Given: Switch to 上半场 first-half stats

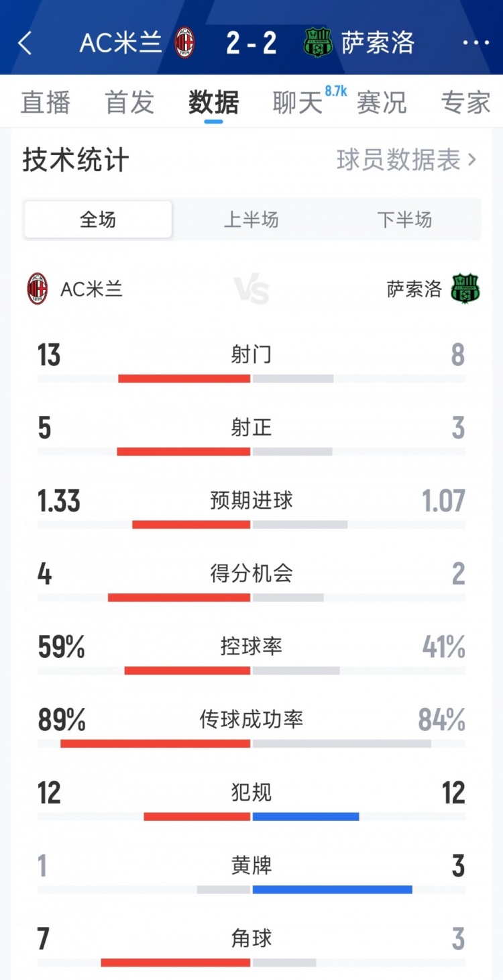Looking at the screenshot, I should pyautogui.click(x=251, y=219).
